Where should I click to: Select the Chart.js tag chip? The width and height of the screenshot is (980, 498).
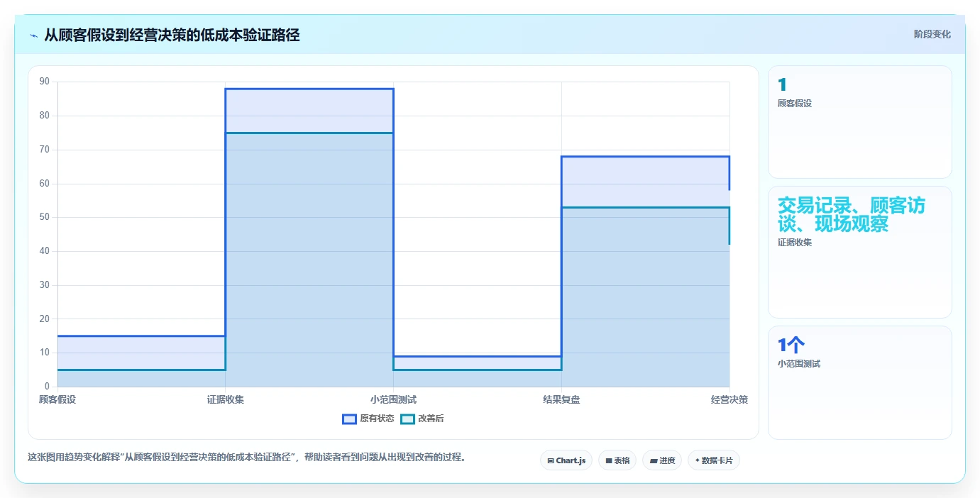[566, 460]
